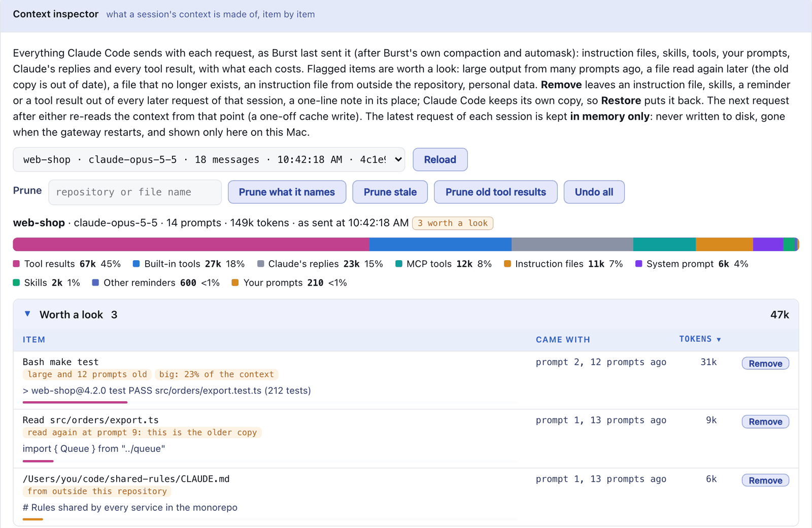Click the System prompt legend swatch
The height and width of the screenshot is (528, 812).
(639, 264)
